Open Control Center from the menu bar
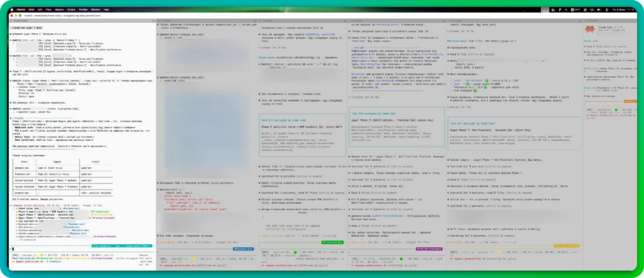The image size is (644, 278). (607, 10)
